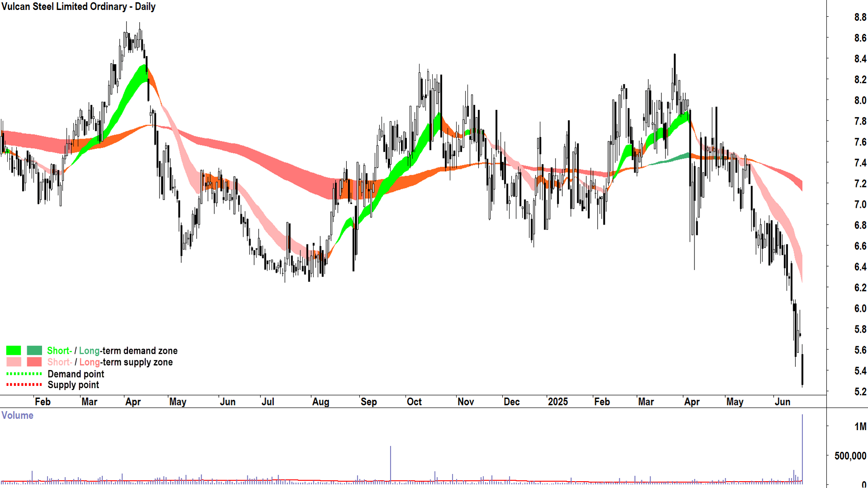Click the first 'Jun' label on the date axis
The height and width of the screenshot is (488, 868).
click(227, 402)
